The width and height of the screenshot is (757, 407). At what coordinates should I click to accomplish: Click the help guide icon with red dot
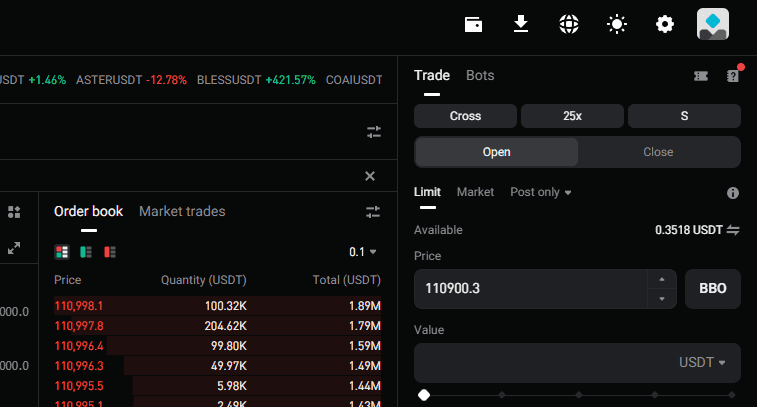tap(732, 76)
